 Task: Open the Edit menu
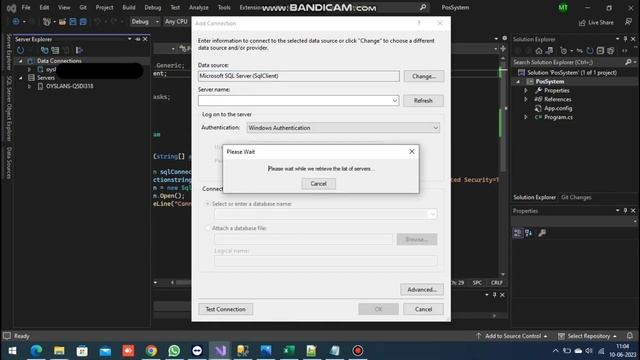pos(44,7)
